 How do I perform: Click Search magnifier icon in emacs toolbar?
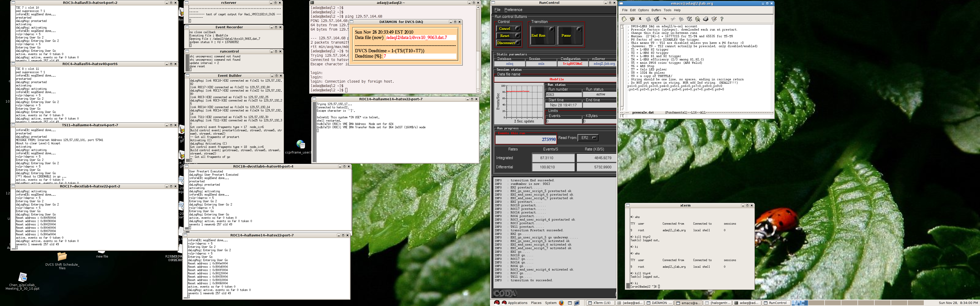[x=698, y=19]
